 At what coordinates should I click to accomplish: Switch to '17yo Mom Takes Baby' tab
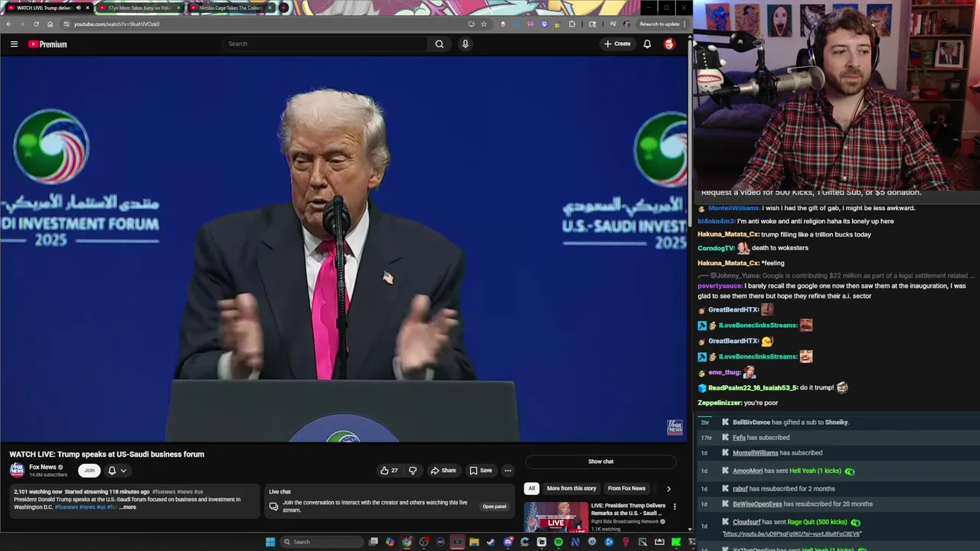tap(139, 8)
